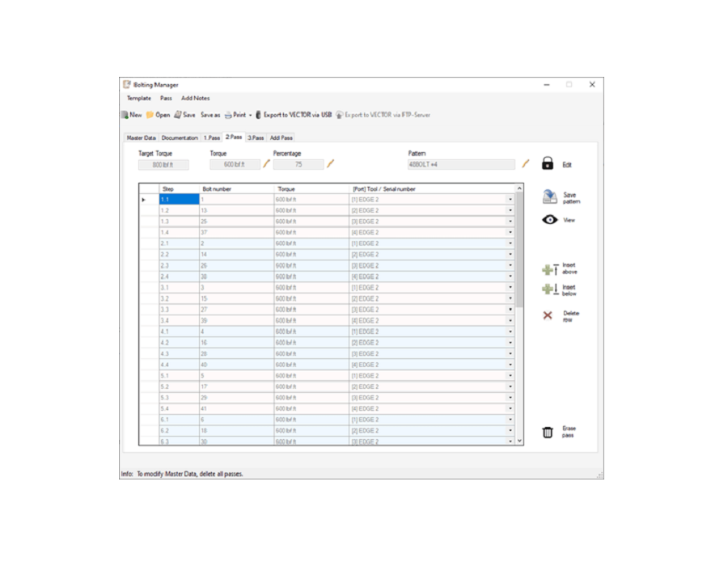
Task: Expand the tool dropdown for step 1.1
Action: click(510, 200)
